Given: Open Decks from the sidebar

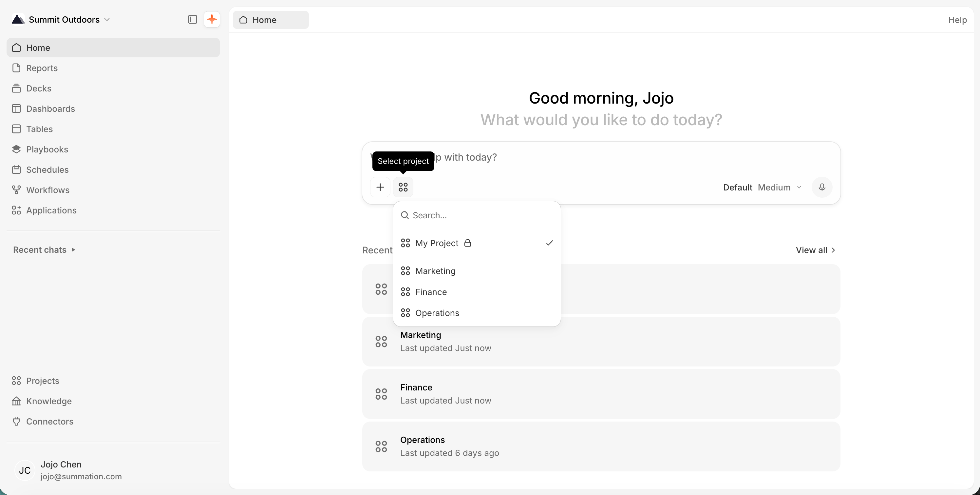Looking at the screenshot, I should (113, 88).
